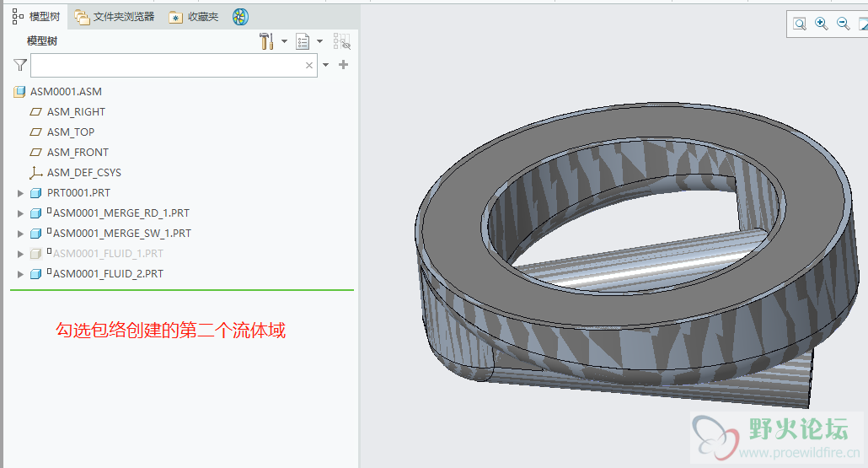
Task: Click the ASM_FRONT plane icon
Action: pos(35,153)
